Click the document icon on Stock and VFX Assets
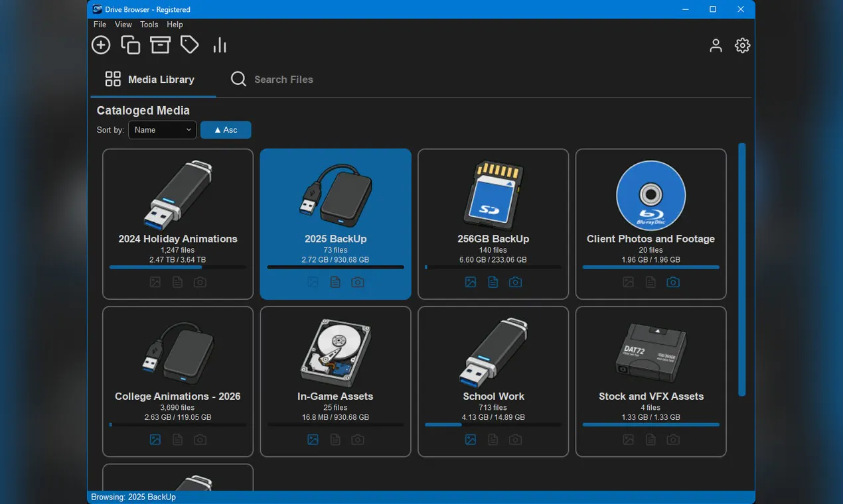 651,440
